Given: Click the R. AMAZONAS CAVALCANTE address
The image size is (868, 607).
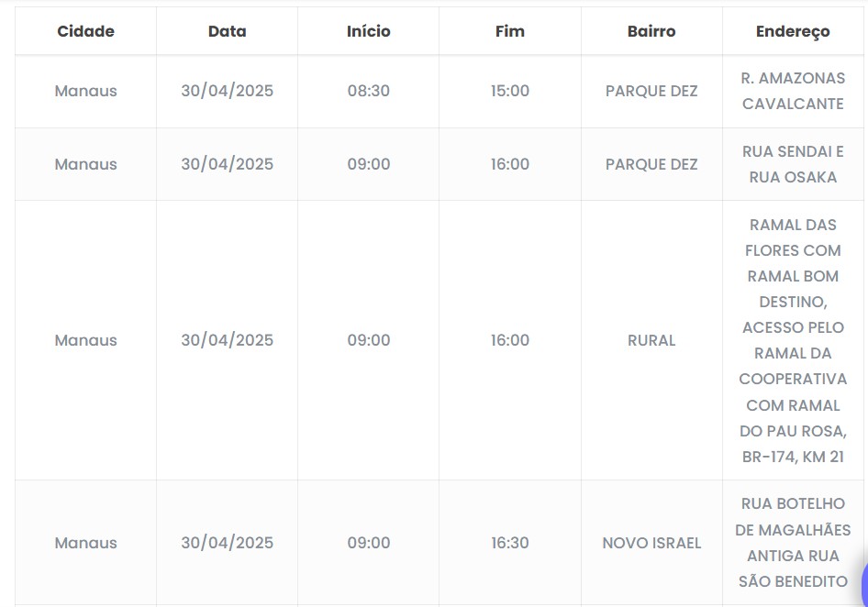Looking at the screenshot, I should coord(793,91).
